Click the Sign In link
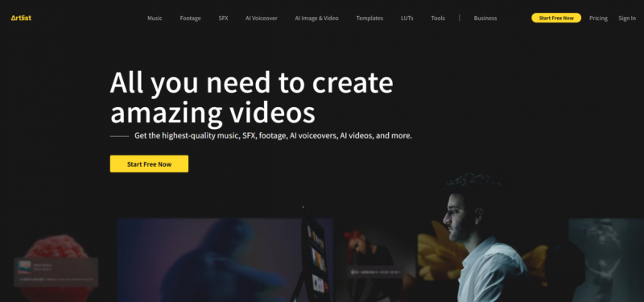Screen dimensions: 644x302 pos(627,18)
